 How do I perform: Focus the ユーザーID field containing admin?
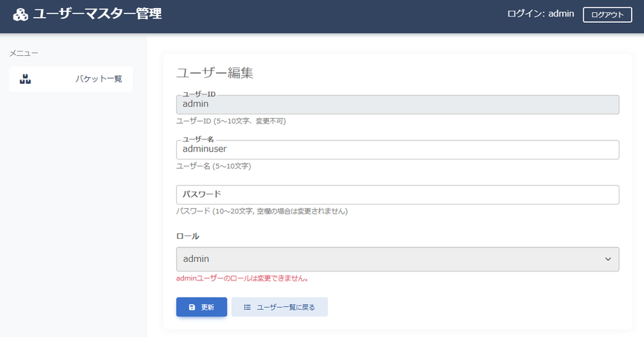(x=398, y=104)
